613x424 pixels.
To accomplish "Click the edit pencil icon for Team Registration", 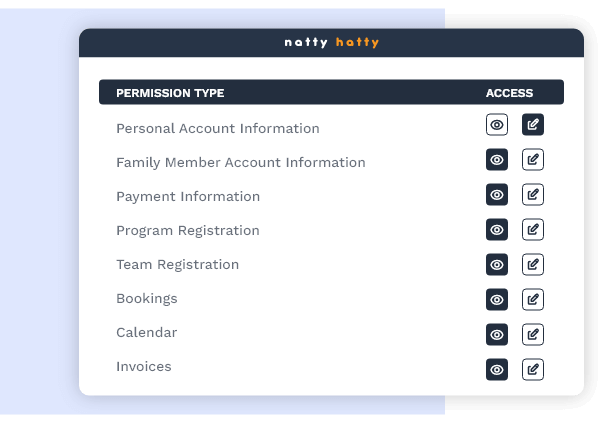I will click(533, 265).
